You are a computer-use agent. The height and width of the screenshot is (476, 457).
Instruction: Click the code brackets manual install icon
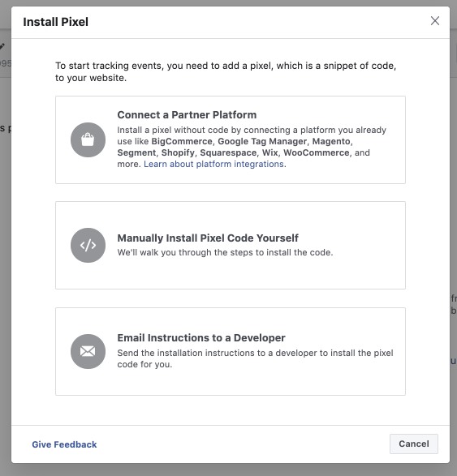88,245
